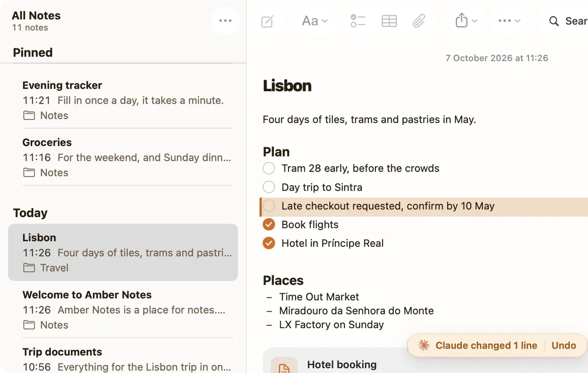Open the toolbar more options ellipsis

point(504,20)
